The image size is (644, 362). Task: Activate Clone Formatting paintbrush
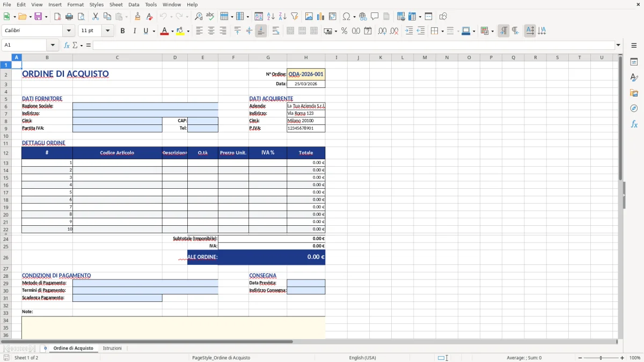coord(137,17)
